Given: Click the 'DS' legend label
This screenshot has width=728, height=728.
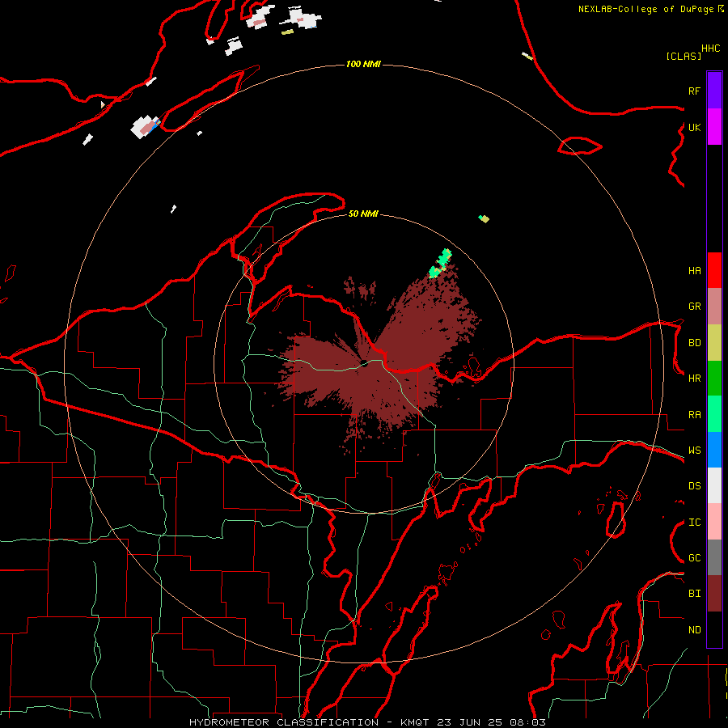Looking at the screenshot, I should [694, 486].
